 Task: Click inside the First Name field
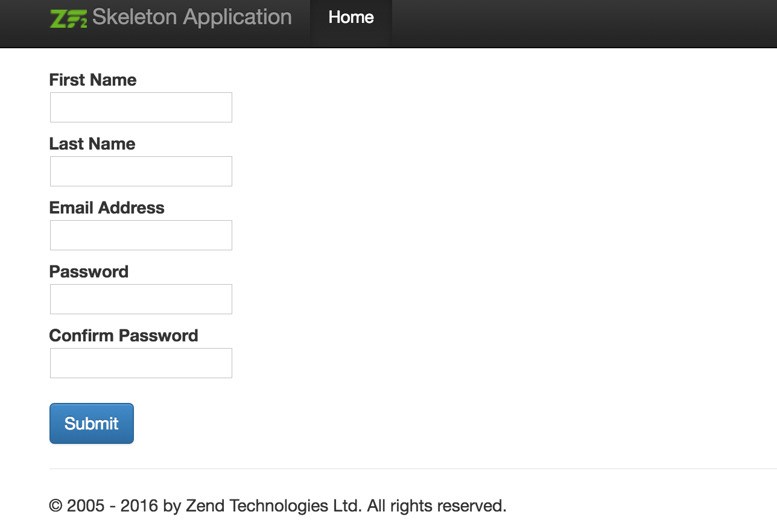click(x=141, y=107)
